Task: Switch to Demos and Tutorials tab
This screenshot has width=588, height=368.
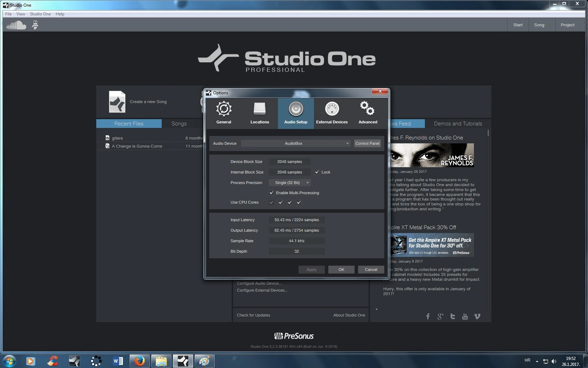Action: point(458,124)
